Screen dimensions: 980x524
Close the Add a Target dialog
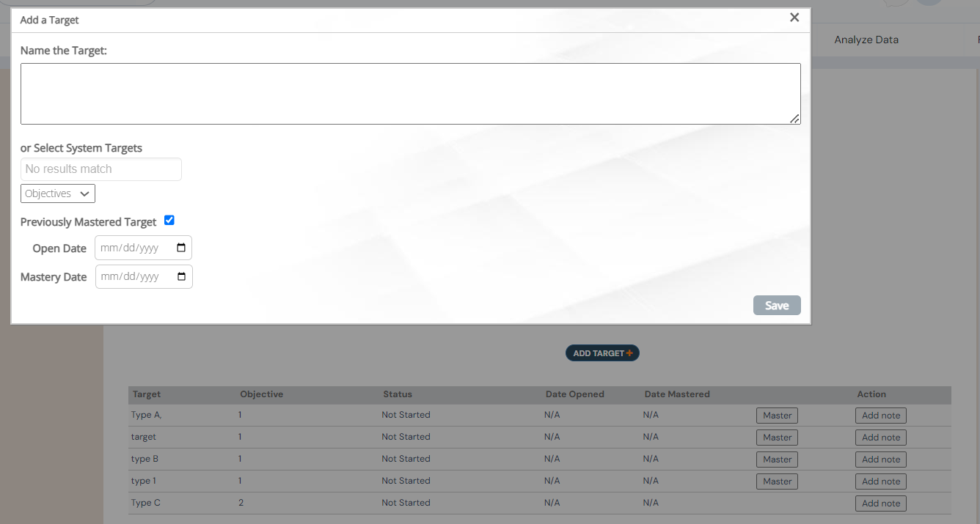click(x=794, y=18)
